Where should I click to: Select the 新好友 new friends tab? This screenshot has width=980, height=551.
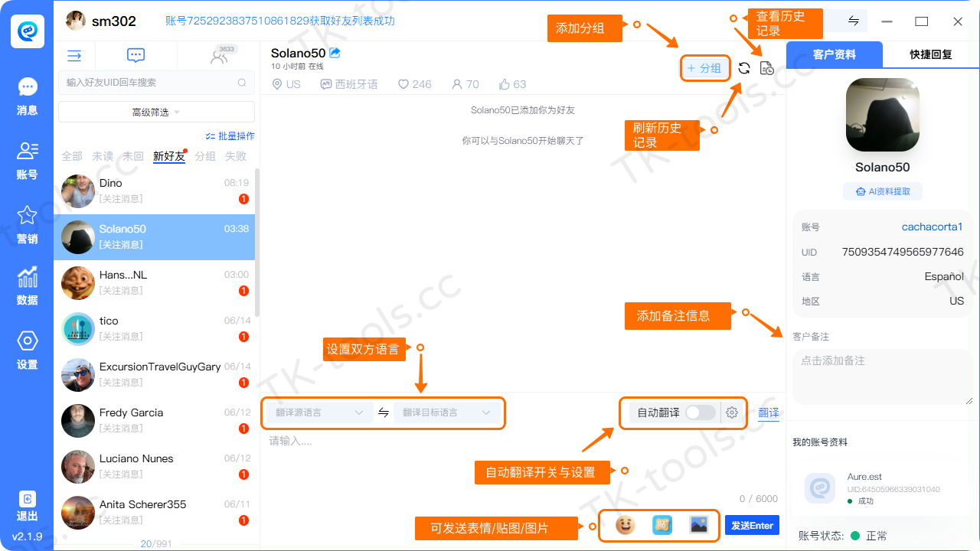(x=169, y=156)
